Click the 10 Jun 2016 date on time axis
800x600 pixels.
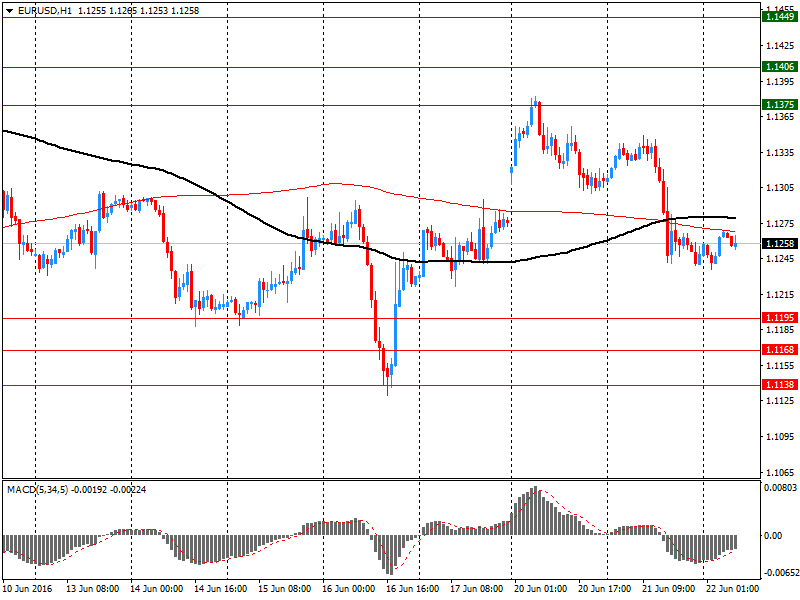coord(28,588)
